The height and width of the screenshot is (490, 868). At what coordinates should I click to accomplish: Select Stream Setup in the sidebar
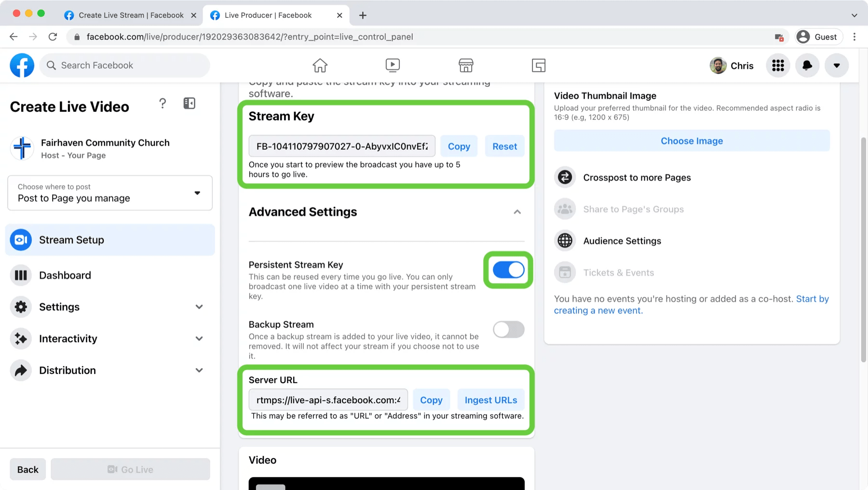[71, 239]
